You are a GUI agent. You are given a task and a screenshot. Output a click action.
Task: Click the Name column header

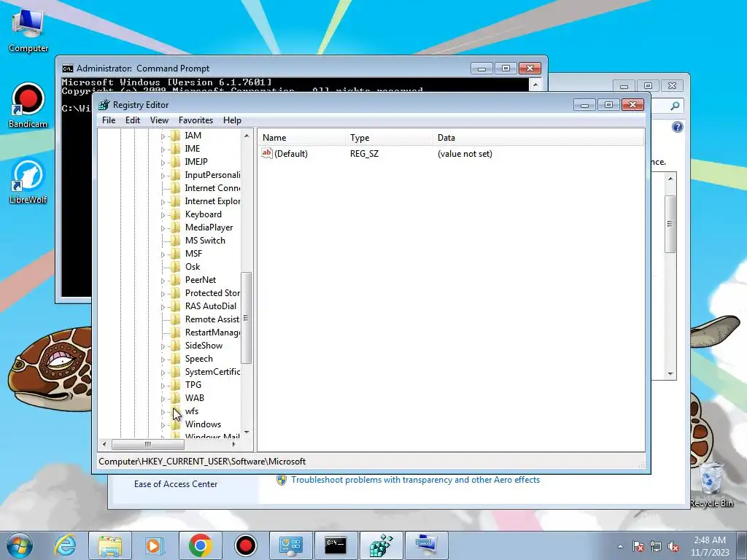[302, 138]
